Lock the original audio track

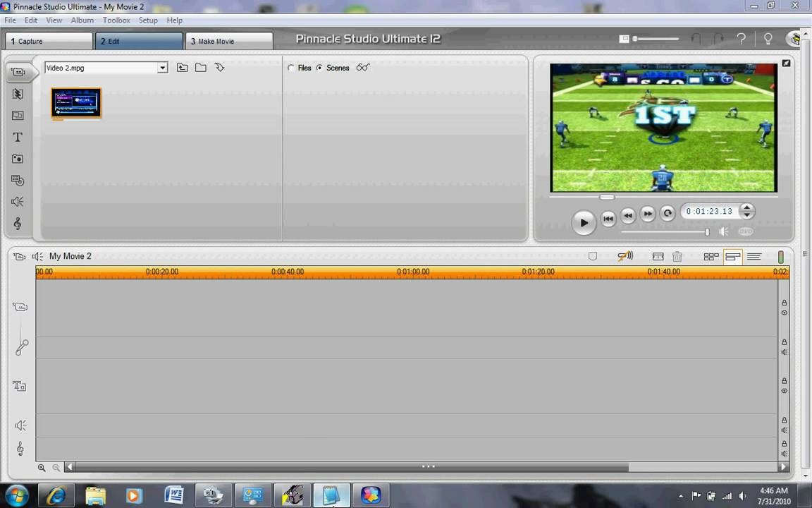click(x=784, y=342)
